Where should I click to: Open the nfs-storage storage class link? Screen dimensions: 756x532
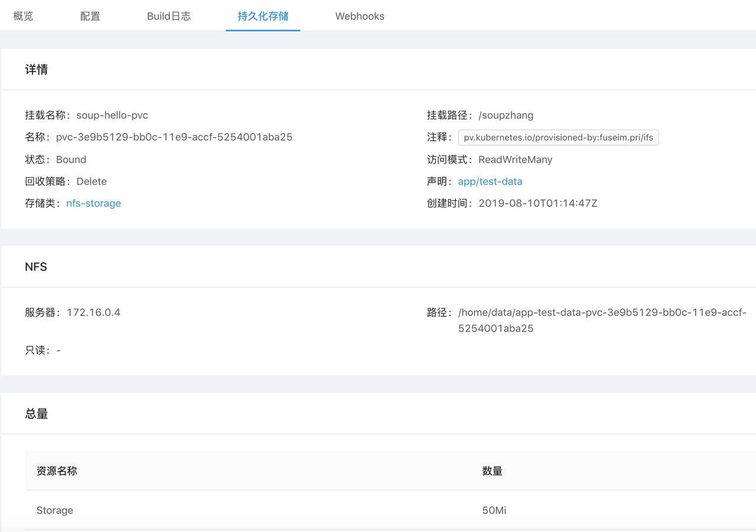coord(93,203)
